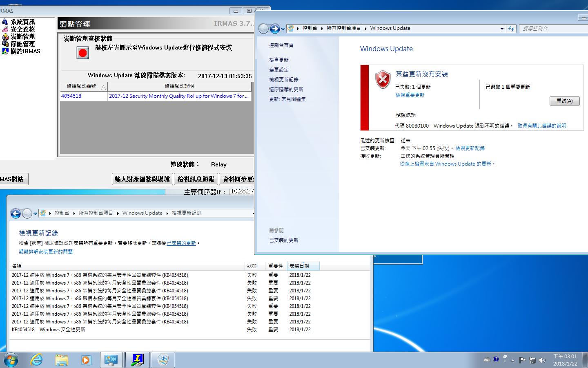
Task: Click the Control Panel icon in the Windows Update address bar
Action: 291,28
